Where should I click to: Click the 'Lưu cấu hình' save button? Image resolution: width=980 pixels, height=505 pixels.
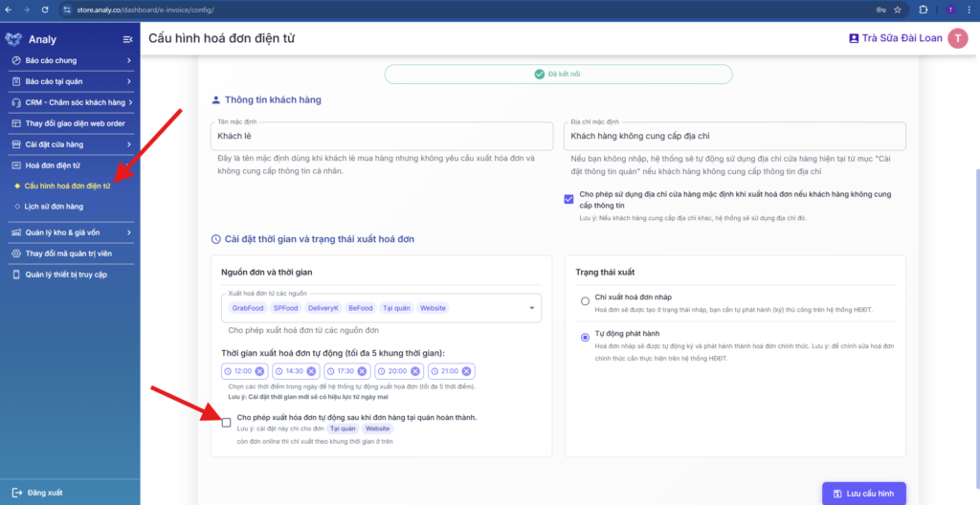point(863,493)
